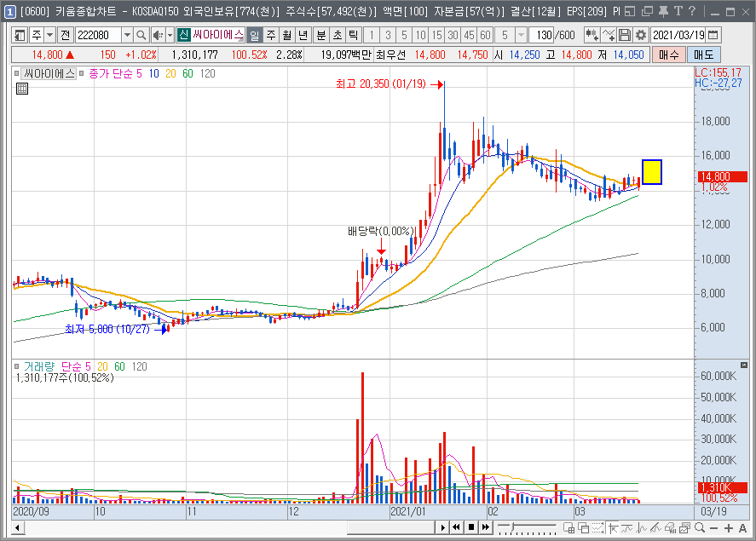
Task: Select the 10 interval preset
Action: [x=420, y=35]
